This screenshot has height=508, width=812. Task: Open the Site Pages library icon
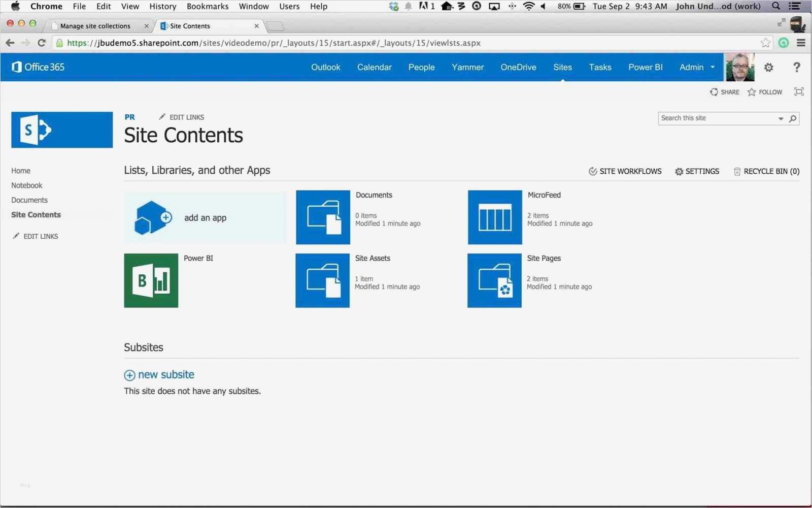tap(494, 280)
